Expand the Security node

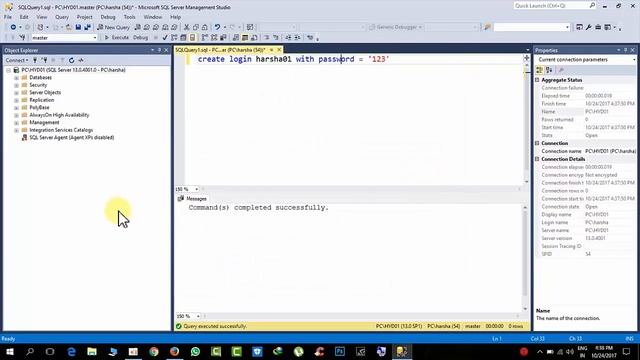[x=16, y=85]
